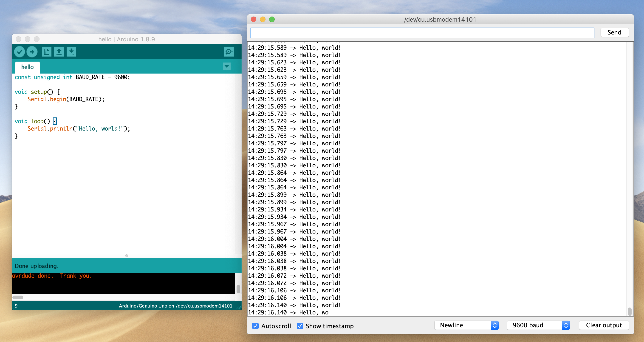Open the 9600 baud rate dropdown

coord(538,325)
